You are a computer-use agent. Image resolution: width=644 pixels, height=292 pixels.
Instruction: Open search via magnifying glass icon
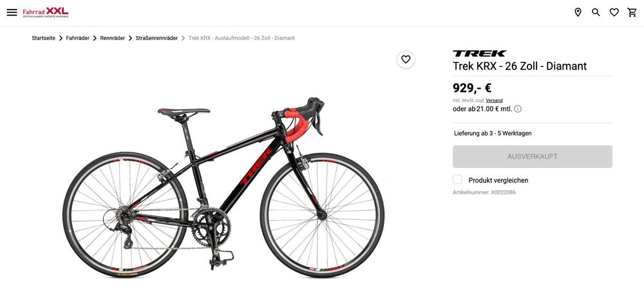coord(596,12)
